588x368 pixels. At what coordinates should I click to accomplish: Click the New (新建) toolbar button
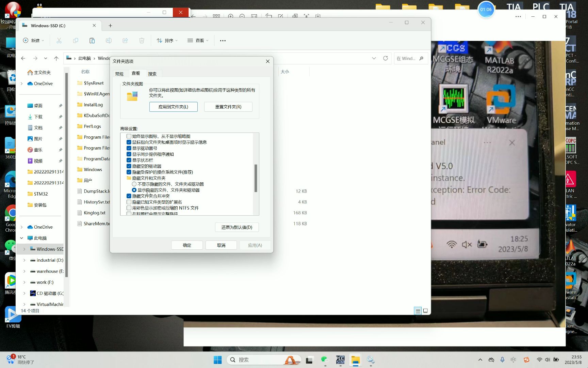pos(33,41)
